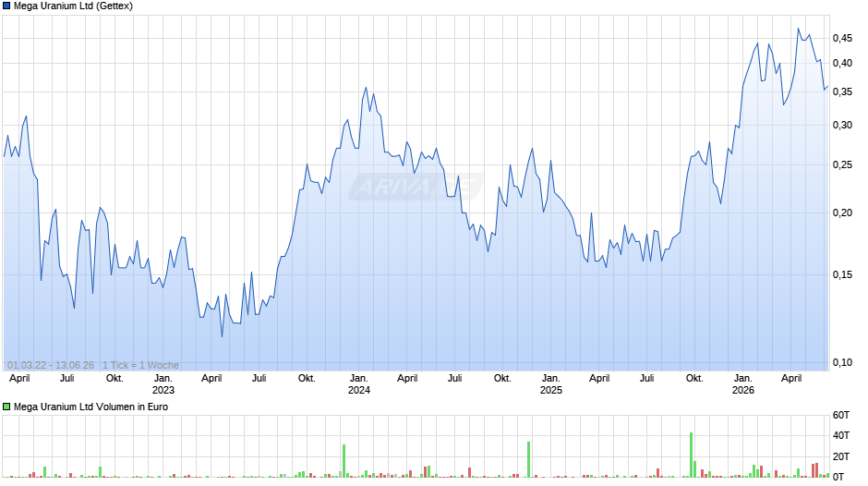Image resolution: width=868 pixels, height=486 pixels.
Task: Click the tallest green volume bar near Okt. 2025
Action: pyautogui.click(x=692, y=455)
